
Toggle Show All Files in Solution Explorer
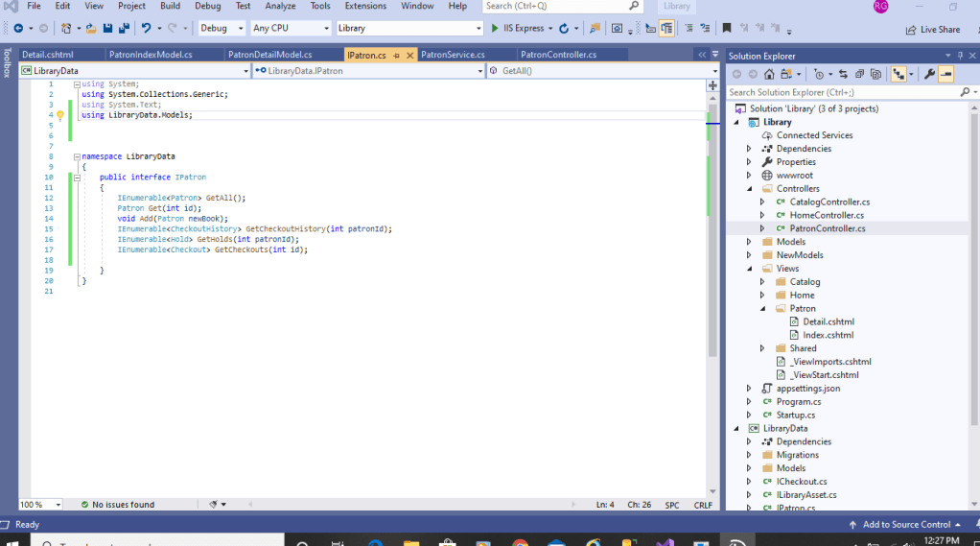(x=875, y=74)
